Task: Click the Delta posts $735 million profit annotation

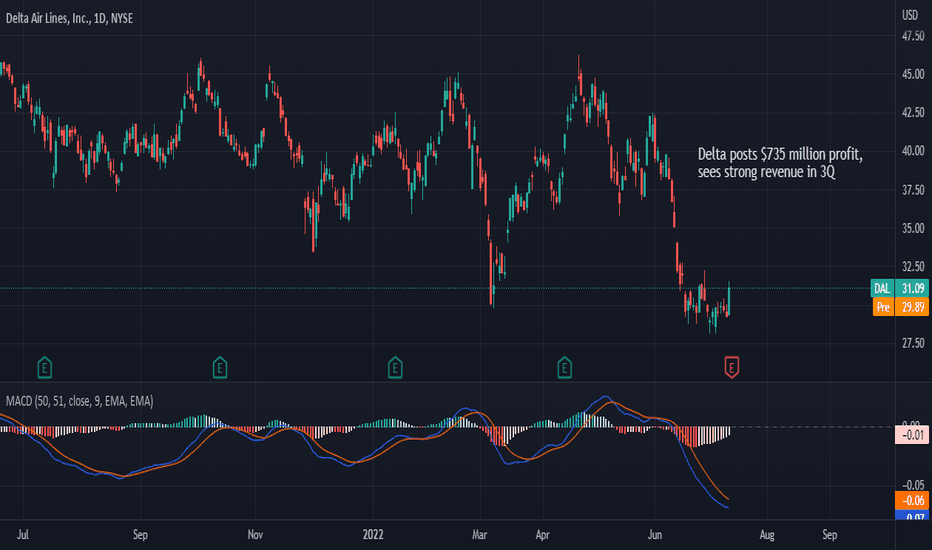Action: 780,163
